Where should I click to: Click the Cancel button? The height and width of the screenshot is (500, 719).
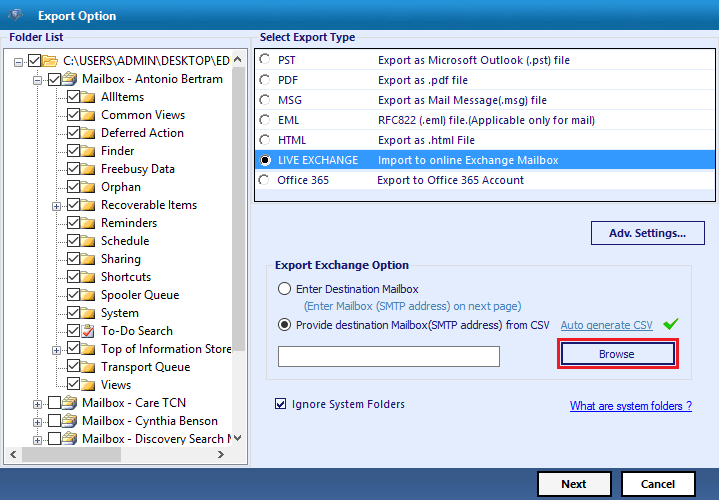pos(658,484)
